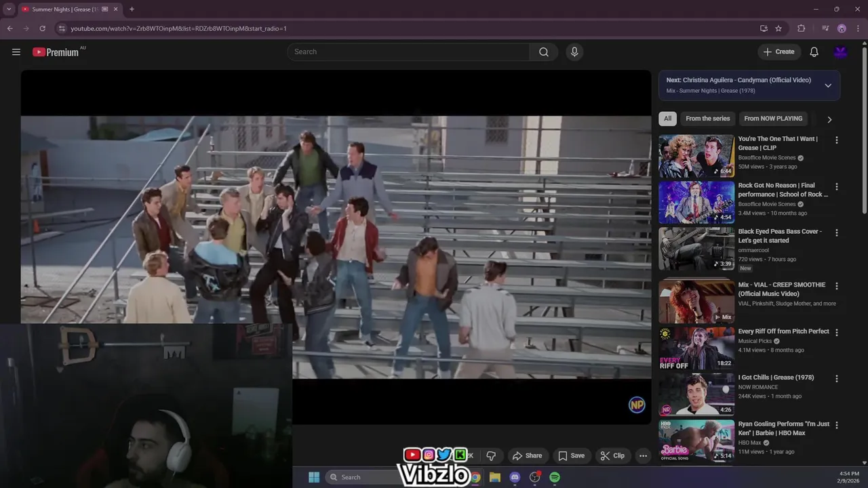This screenshot has width=868, height=488.
Task: Click the browser address bar URL
Action: coord(178,28)
